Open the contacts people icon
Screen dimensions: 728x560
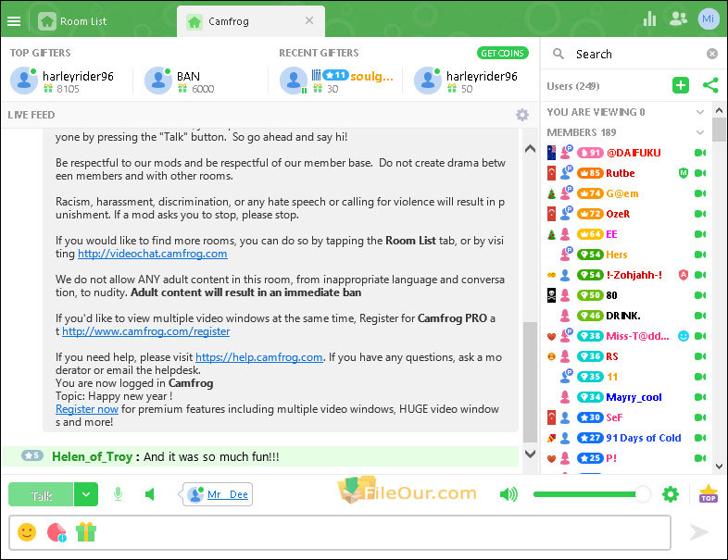[678, 19]
